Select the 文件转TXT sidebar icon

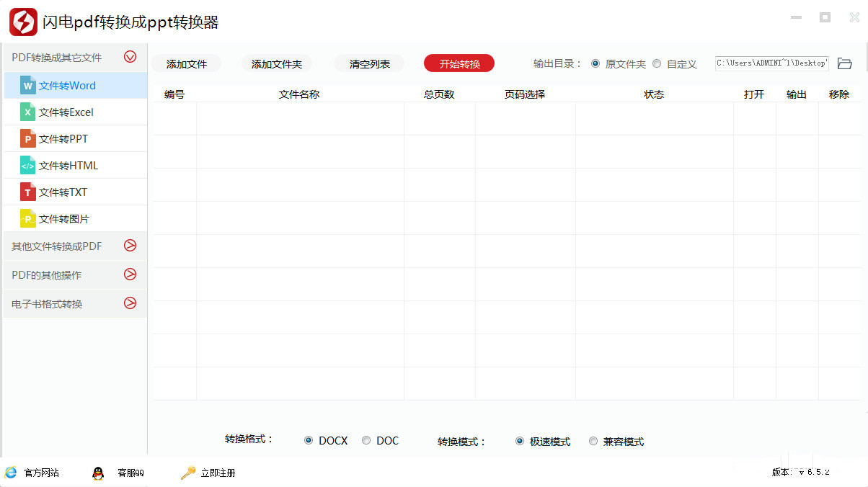pos(27,192)
